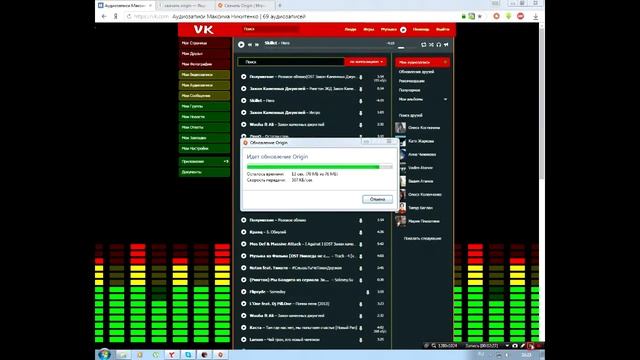
Task: Download the Каста track
Action: click(x=361, y=328)
